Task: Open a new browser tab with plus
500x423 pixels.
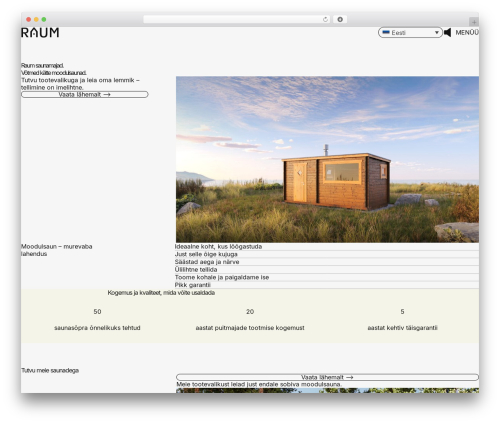Action: click(474, 22)
